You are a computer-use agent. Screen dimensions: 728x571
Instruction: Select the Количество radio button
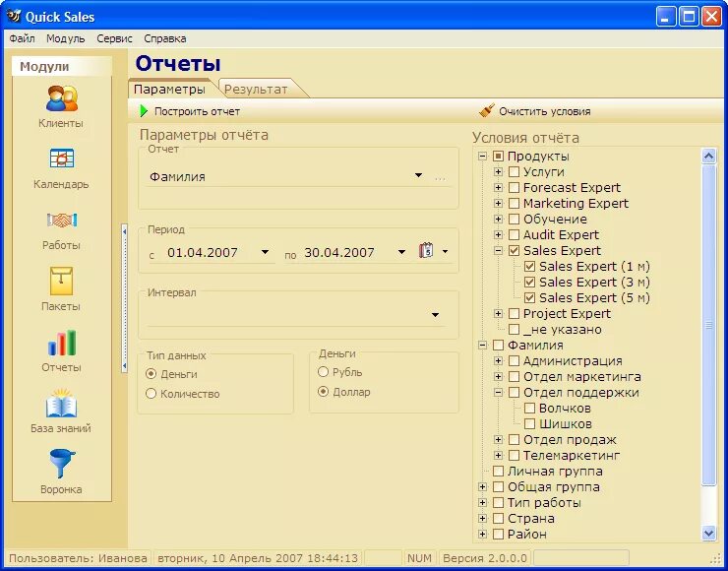151,394
